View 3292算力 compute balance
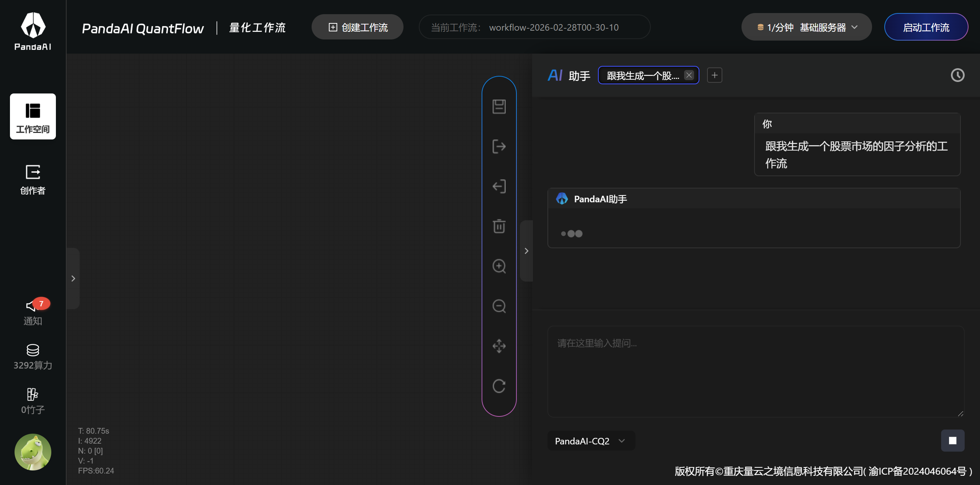The height and width of the screenshot is (485, 980). click(x=33, y=357)
